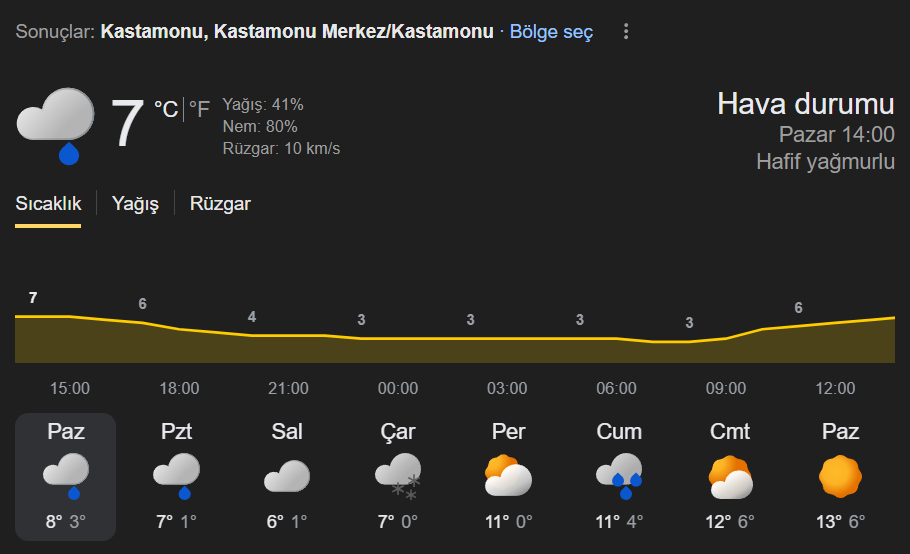Screen dimensions: 910x554
Task: Switch temperature unit to °F
Action: (200, 109)
